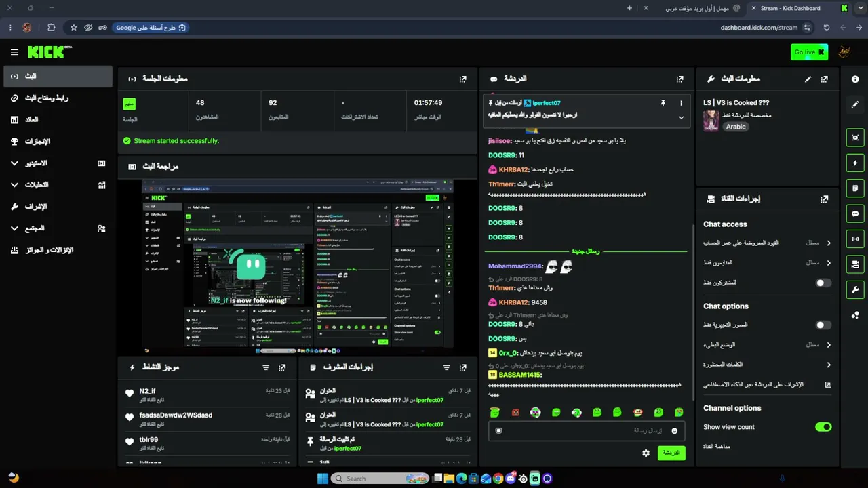Pop out the معلومات الجلسة panel
The image size is (868, 488).
[463, 79]
